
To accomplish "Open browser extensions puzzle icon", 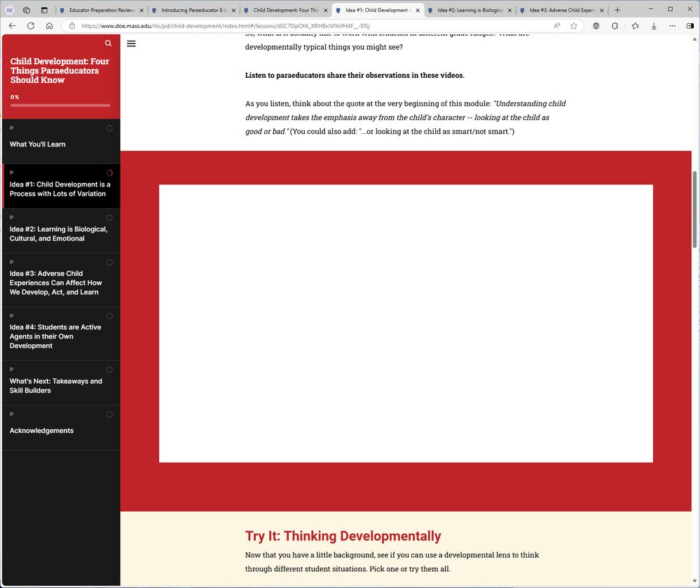I will pos(615,26).
